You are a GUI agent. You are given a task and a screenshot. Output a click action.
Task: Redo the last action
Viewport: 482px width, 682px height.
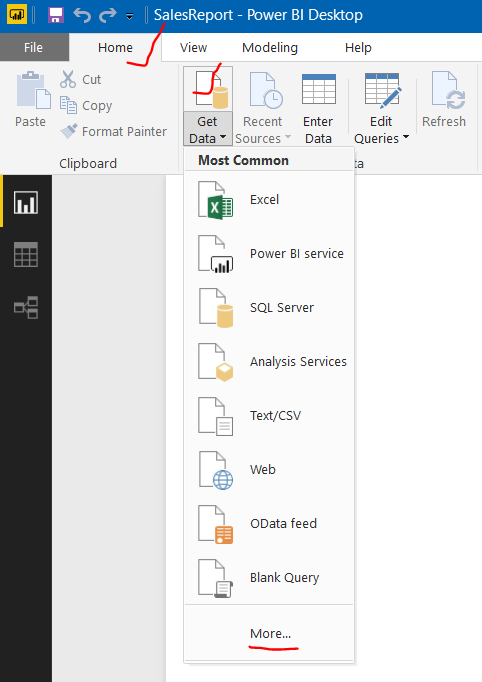click(107, 15)
